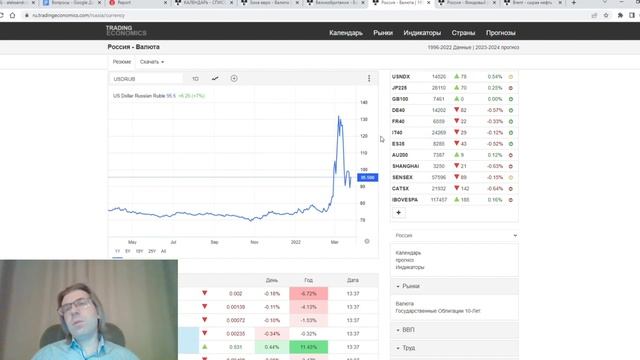Collapse the Рынки sidebar section

pyautogui.click(x=455, y=286)
